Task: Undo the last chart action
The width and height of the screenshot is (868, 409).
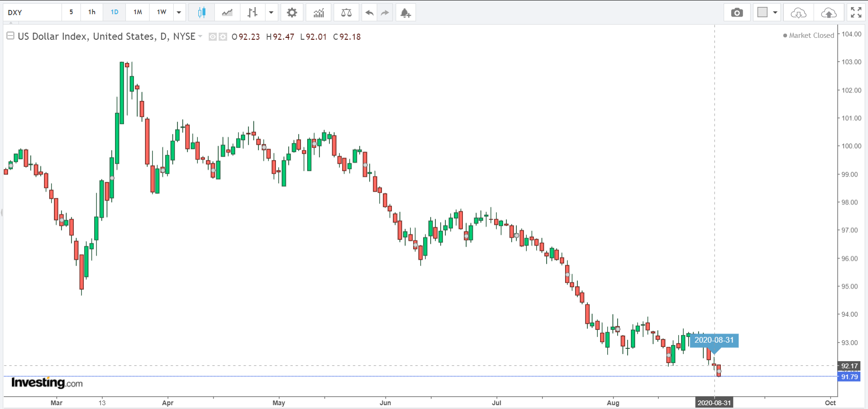Action: click(369, 12)
